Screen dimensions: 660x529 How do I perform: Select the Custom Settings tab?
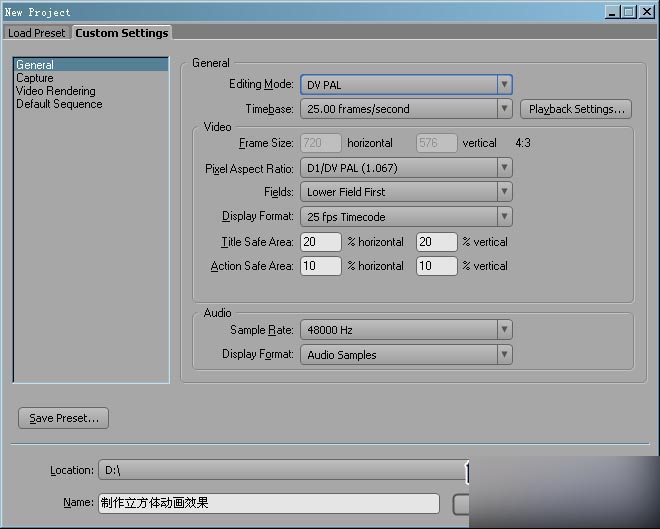[x=122, y=33]
